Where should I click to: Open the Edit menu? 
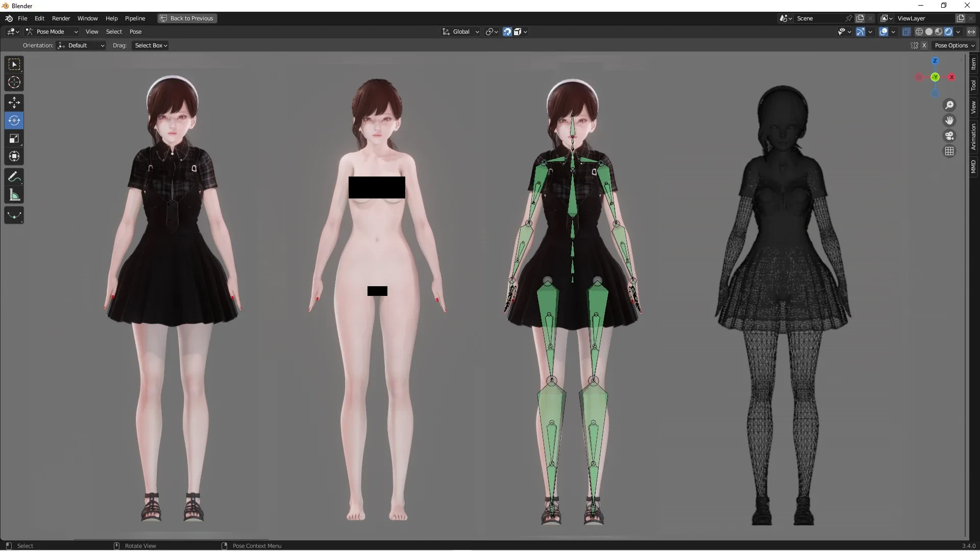click(39, 18)
